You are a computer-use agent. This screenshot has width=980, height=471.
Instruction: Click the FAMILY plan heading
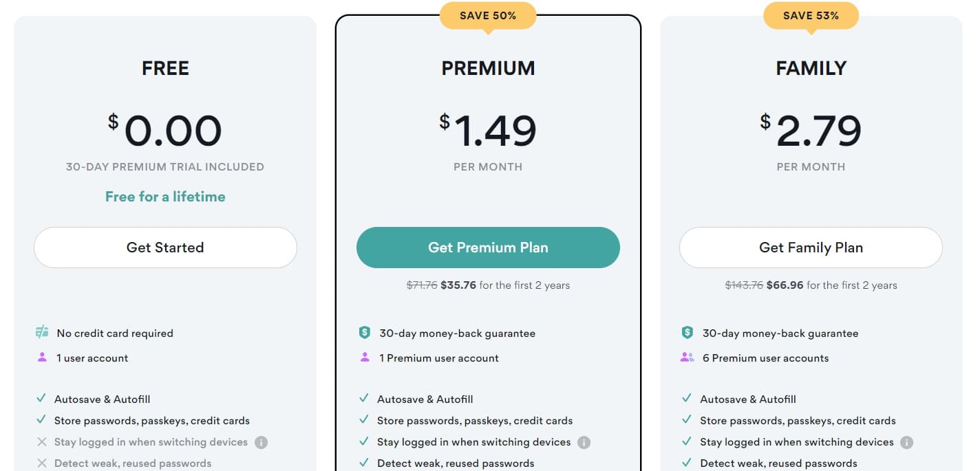811,68
